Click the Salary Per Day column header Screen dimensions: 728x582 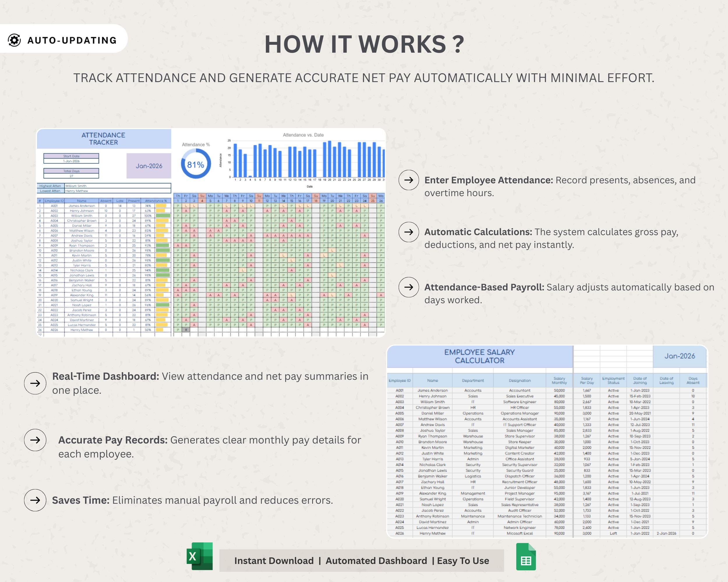pos(587,381)
